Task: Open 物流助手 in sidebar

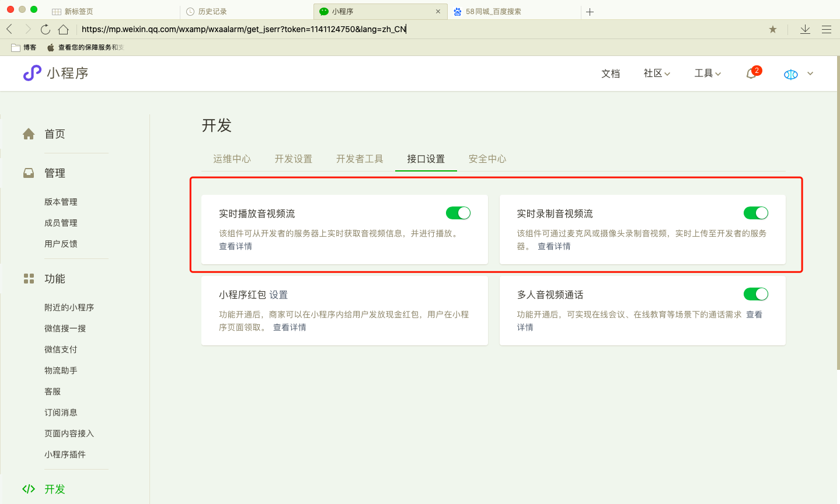Action: (61, 370)
